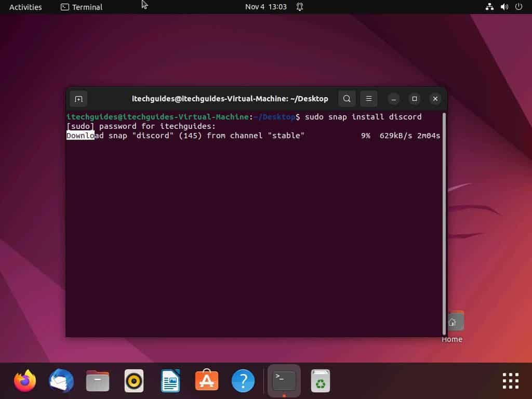
Task: Open the Terminal app menu in top bar
Action: click(82, 7)
